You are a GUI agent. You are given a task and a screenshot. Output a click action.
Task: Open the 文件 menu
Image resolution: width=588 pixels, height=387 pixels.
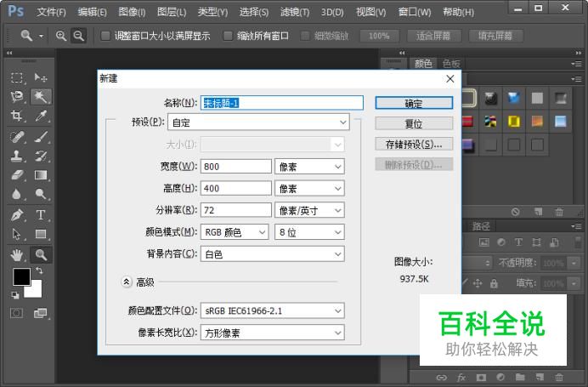coord(51,13)
